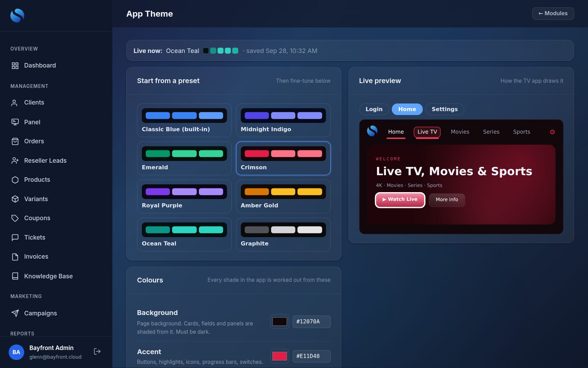588x368 pixels.
Task: Choose the Emerald preset
Action: click(x=184, y=158)
